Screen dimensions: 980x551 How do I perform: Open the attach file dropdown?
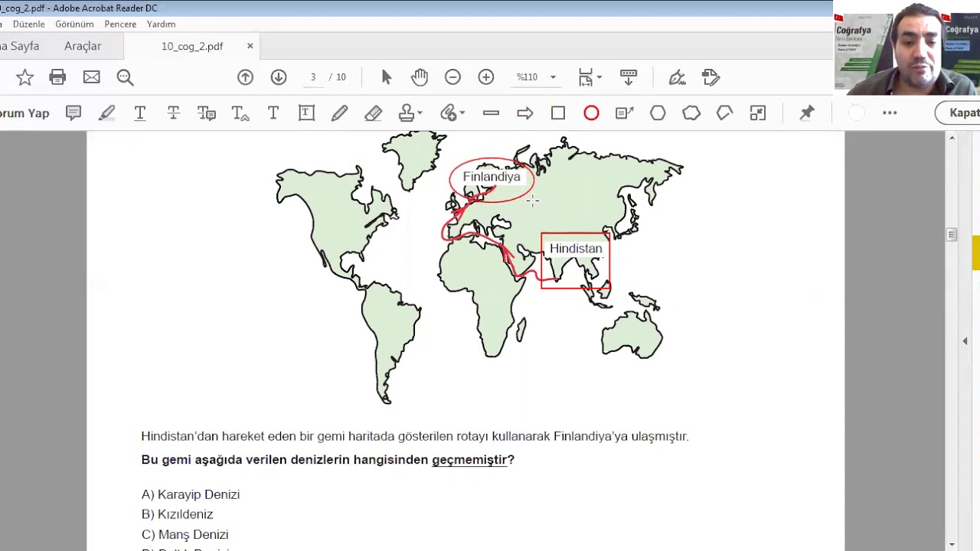452,113
